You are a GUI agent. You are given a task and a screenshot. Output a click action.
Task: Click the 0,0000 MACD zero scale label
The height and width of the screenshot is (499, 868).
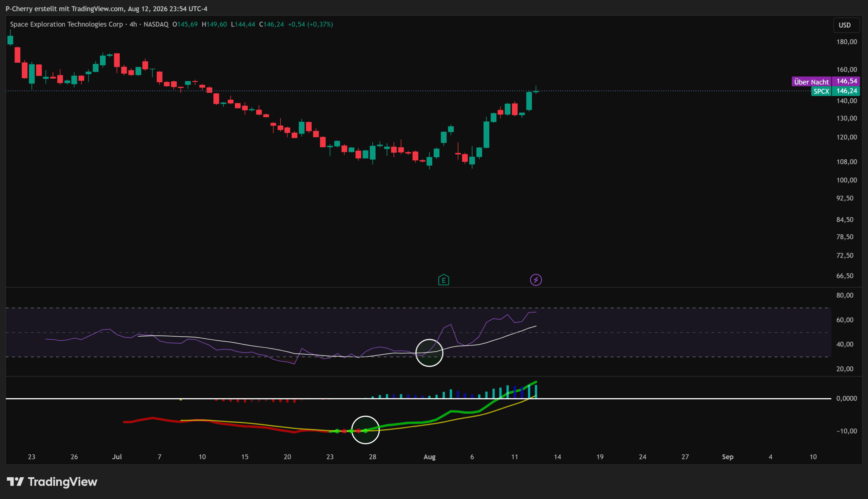pos(846,398)
